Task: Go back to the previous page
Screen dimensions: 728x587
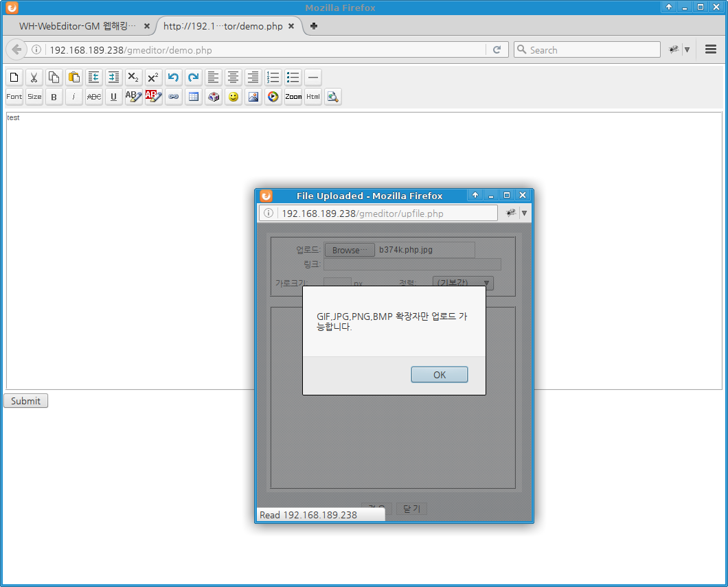Action: click(16, 49)
